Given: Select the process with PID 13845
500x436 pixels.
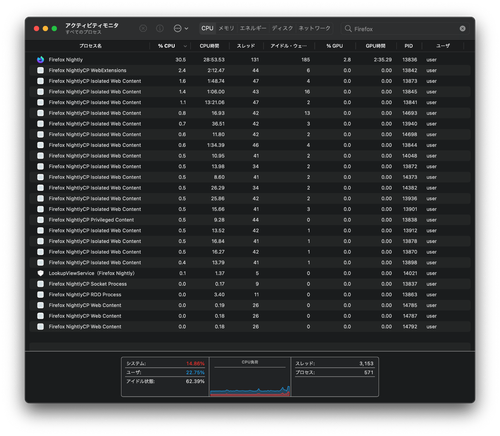Looking at the screenshot, I should pyautogui.click(x=250, y=92).
